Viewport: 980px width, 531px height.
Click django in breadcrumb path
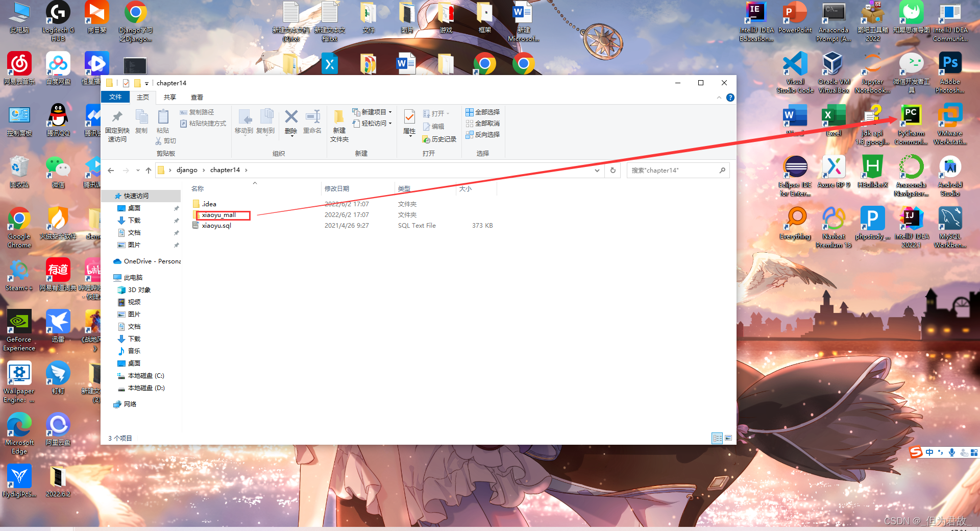point(187,170)
